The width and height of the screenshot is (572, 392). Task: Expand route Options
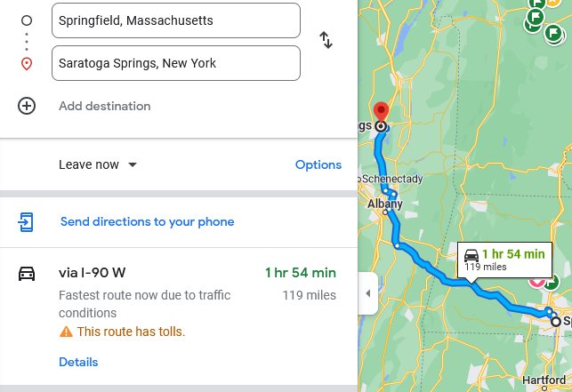tap(318, 164)
